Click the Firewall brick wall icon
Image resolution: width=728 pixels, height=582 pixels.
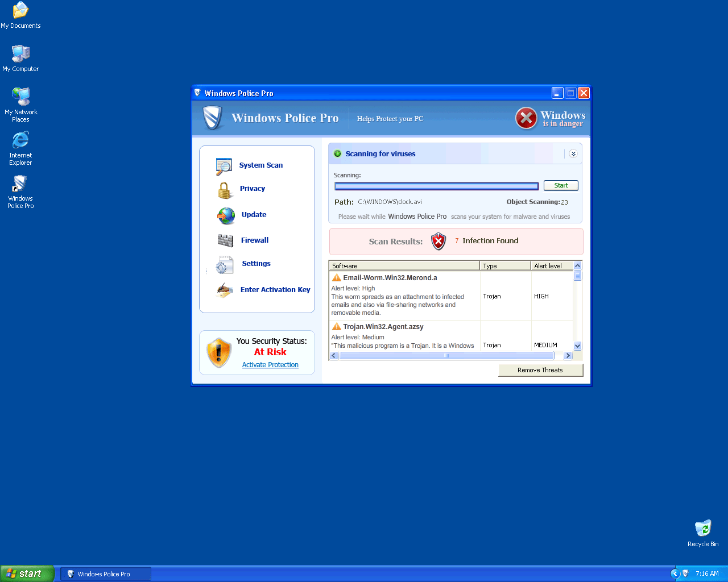click(x=226, y=241)
